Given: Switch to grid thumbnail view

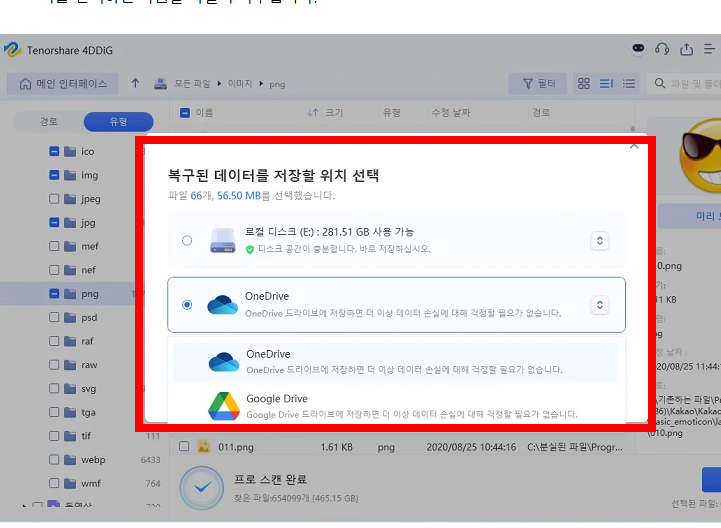Looking at the screenshot, I should click(584, 83).
